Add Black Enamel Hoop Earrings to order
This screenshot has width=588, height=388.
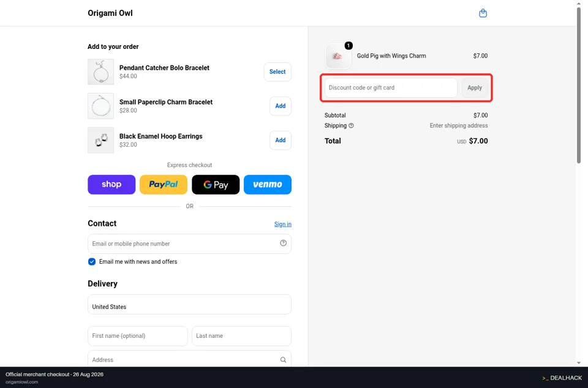pyautogui.click(x=281, y=140)
